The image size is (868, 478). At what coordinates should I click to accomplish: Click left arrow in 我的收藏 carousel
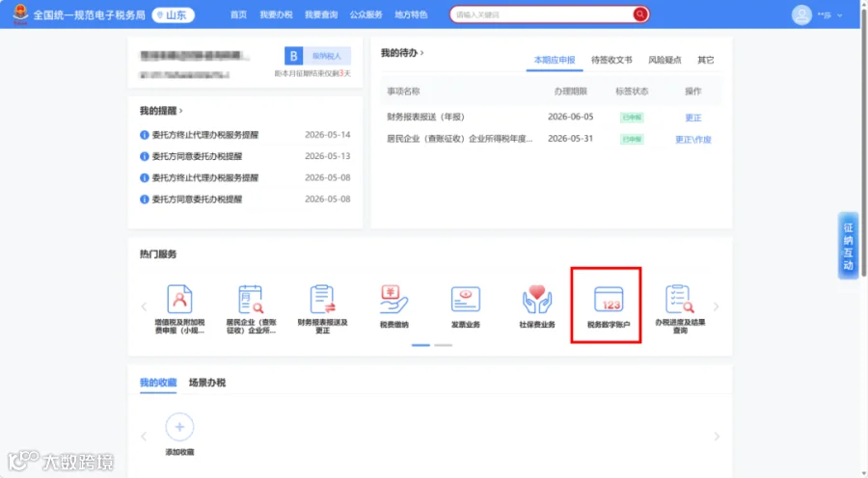(144, 437)
